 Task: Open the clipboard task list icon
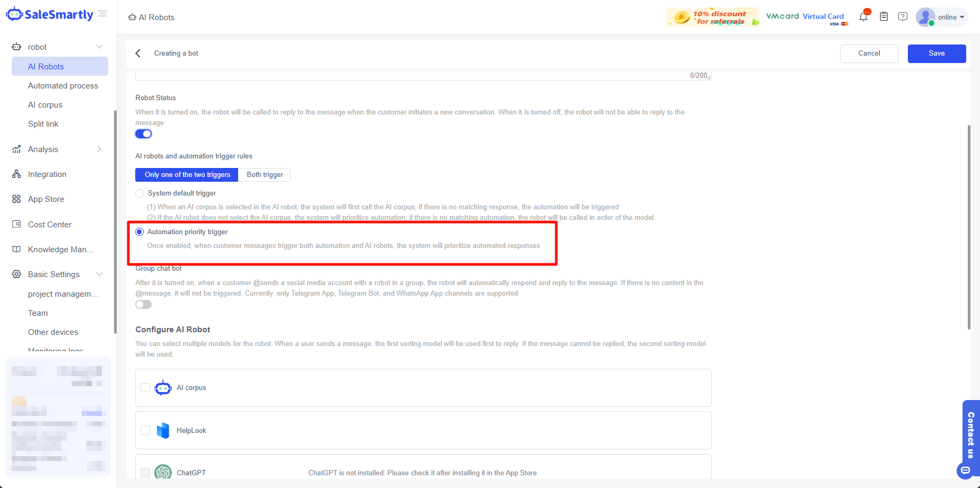coord(883,17)
